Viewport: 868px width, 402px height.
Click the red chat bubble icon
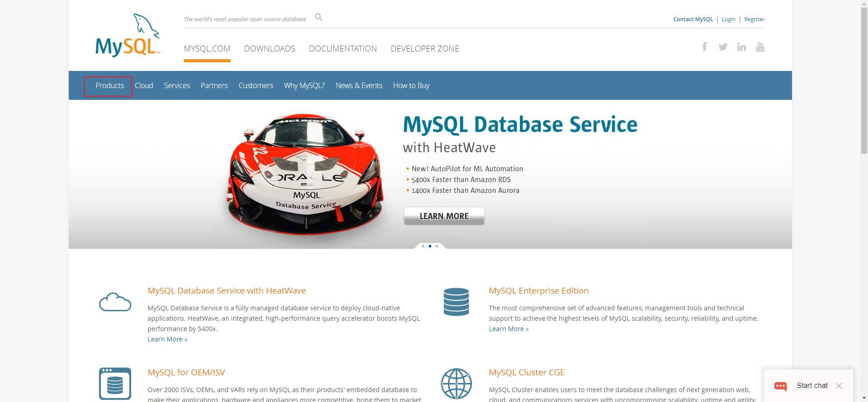(781, 386)
